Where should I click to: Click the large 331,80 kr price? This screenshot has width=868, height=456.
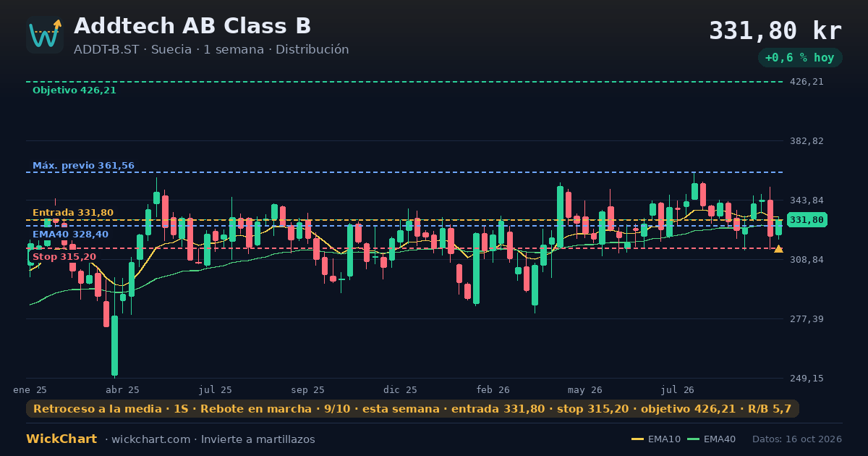tap(775, 31)
